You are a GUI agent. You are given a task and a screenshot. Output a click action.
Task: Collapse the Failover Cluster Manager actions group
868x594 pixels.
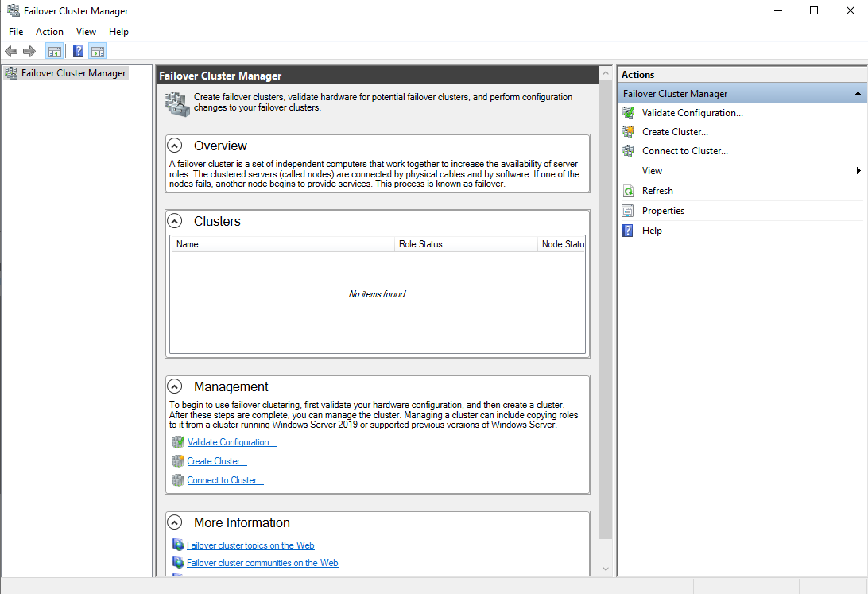(857, 93)
